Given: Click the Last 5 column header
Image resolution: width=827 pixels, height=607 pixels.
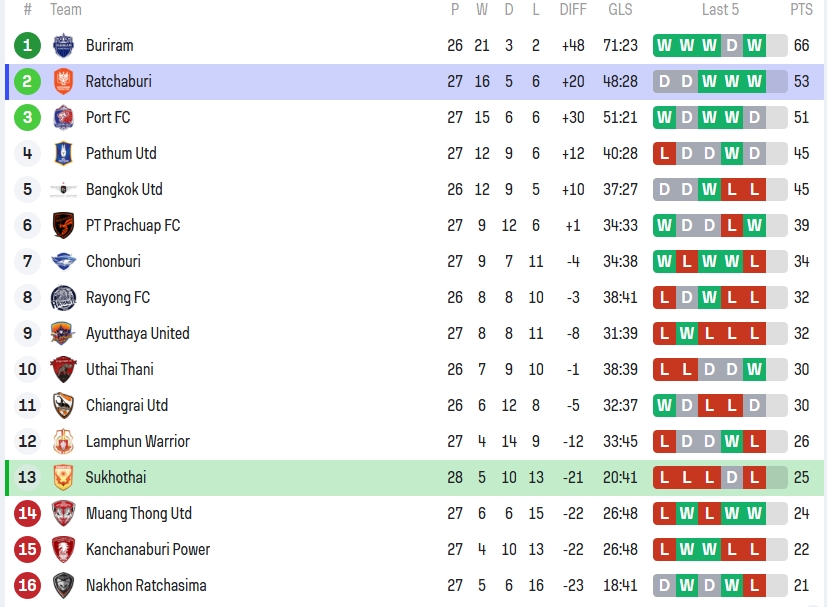Looking at the screenshot, I should pos(720,10).
